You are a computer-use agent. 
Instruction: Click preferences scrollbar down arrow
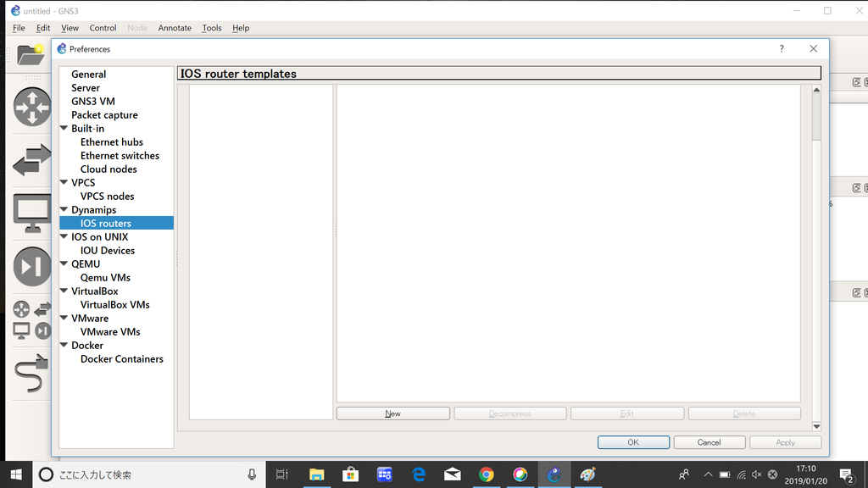click(x=816, y=426)
